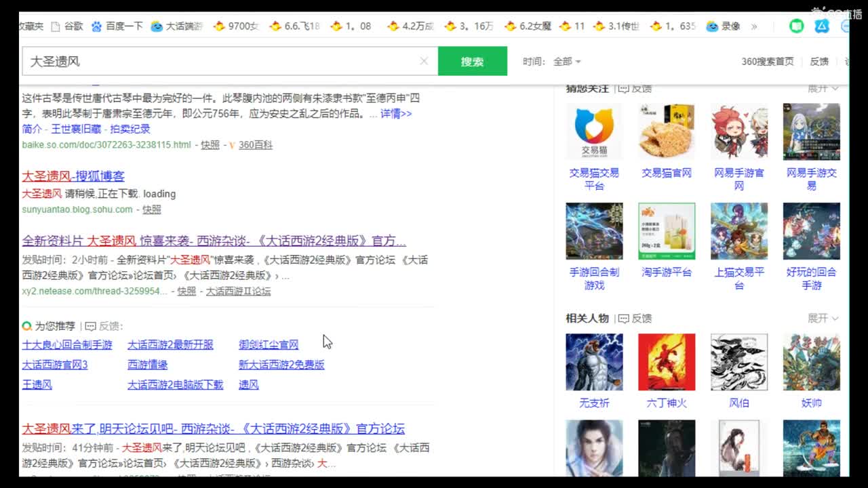Expand more bookmarks with the » chevron
The width and height of the screenshot is (868, 488).
tap(754, 26)
